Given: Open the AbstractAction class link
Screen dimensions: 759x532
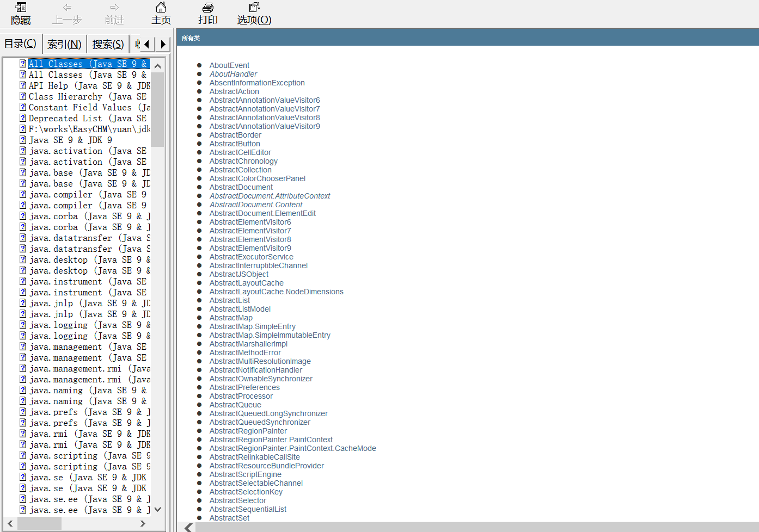Looking at the screenshot, I should coord(234,91).
